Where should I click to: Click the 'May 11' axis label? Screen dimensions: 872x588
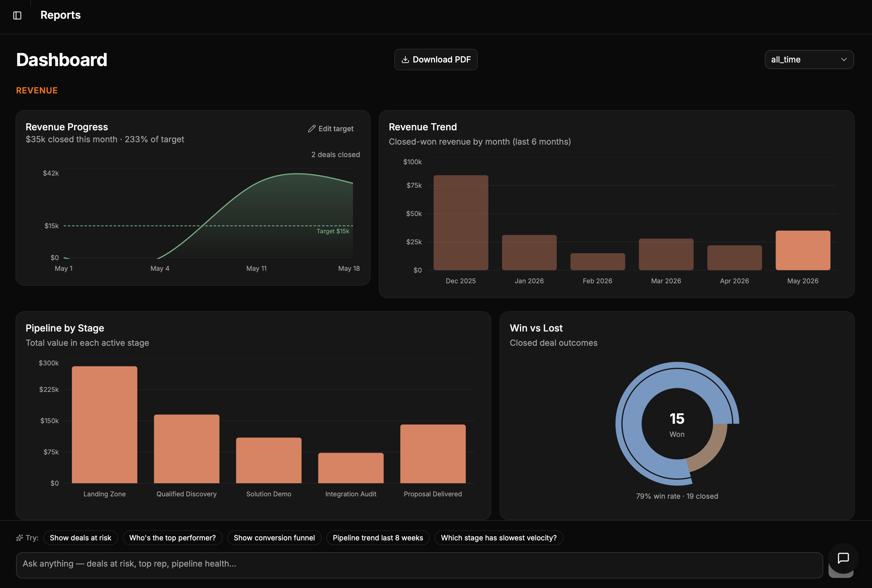click(x=257, y=268)
